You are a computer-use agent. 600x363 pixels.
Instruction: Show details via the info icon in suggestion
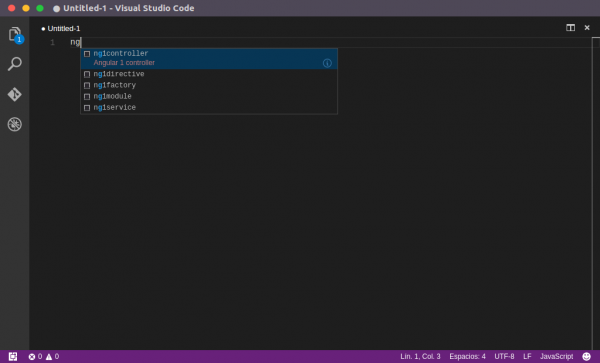click(327, 63)
